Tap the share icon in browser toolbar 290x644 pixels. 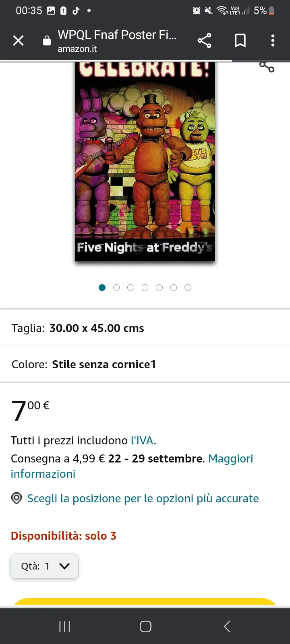click(204, 41)
